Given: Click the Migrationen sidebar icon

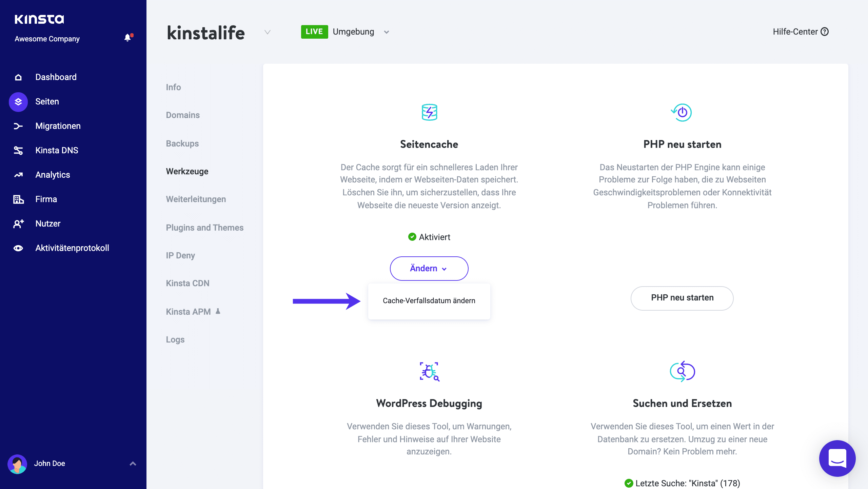Looking at the screenshot, I should tap(17, 126).
